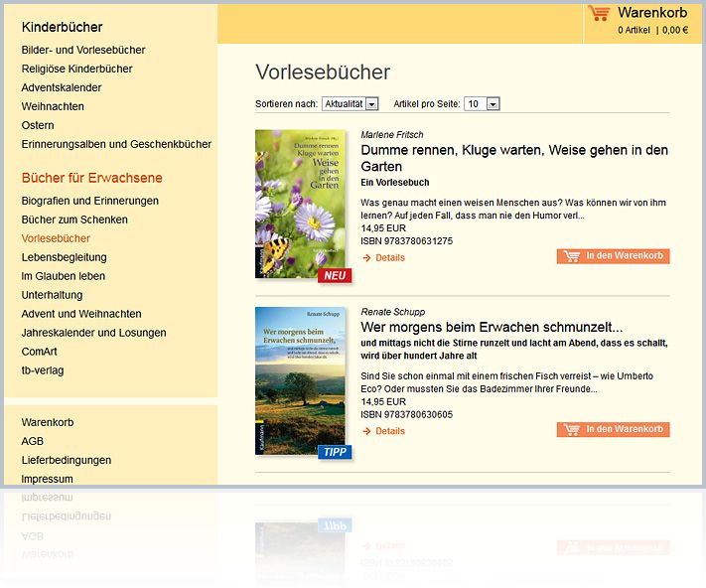Open Lieferbedingungen in the sidebar
The height and width of the screenshot is (588, 706).
[x=66, y=460]
